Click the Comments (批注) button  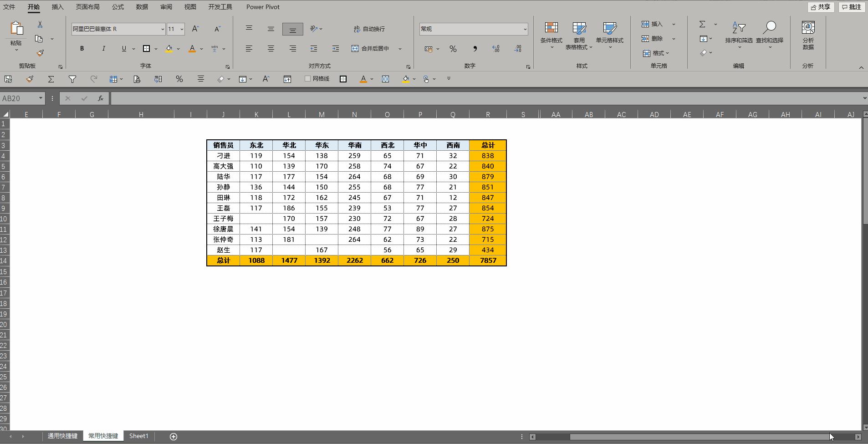pos(852,7)
